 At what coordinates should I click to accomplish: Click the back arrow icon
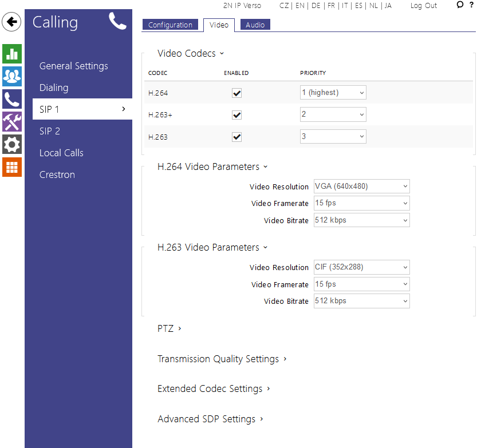pos(11,22)
